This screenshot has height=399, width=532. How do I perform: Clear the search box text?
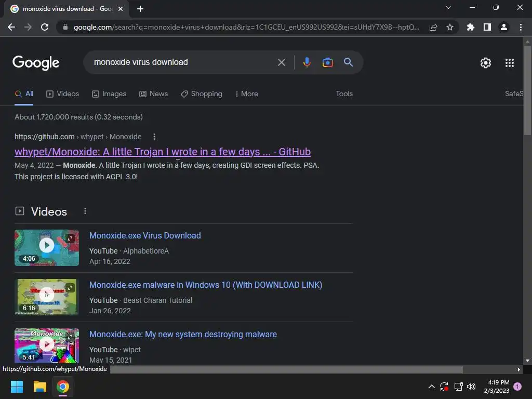click(281, 62)
